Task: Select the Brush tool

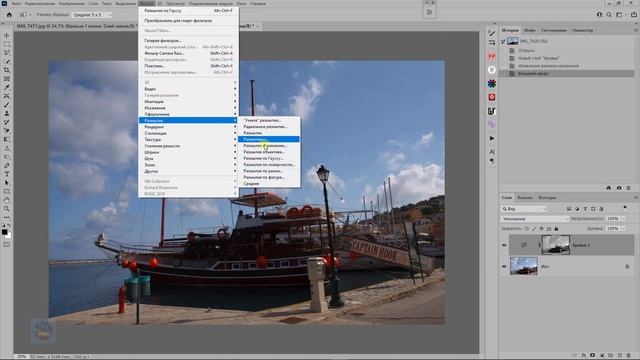Action: tap(7, 105)
